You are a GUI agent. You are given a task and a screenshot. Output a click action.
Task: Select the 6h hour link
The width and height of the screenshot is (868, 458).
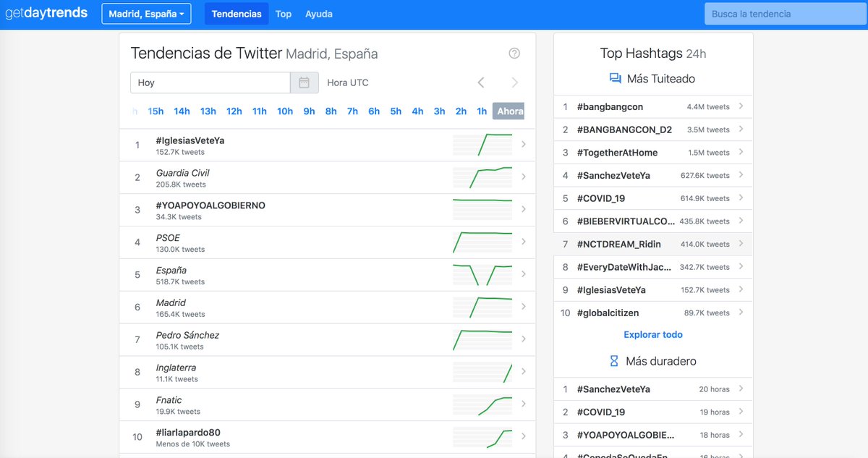pos(374,111)
